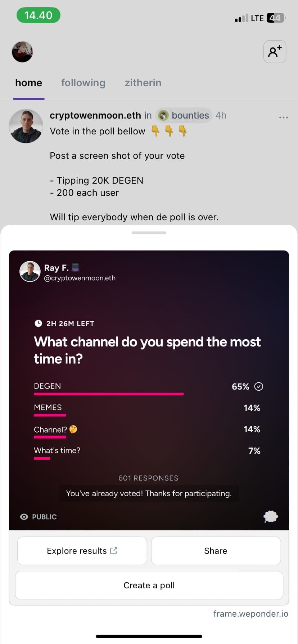Toggle the PUBLIC eye visibility icon
This screenshot has height=644, width=298.
tap(24, 516)
